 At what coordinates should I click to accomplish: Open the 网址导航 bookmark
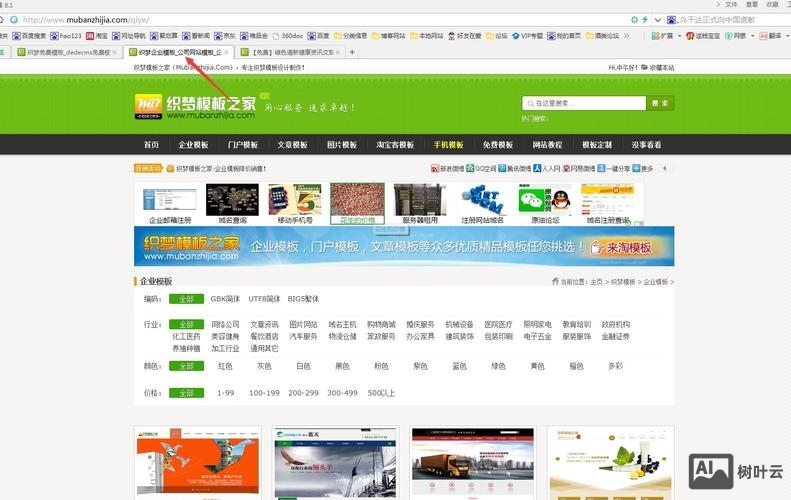pos(129,36)
